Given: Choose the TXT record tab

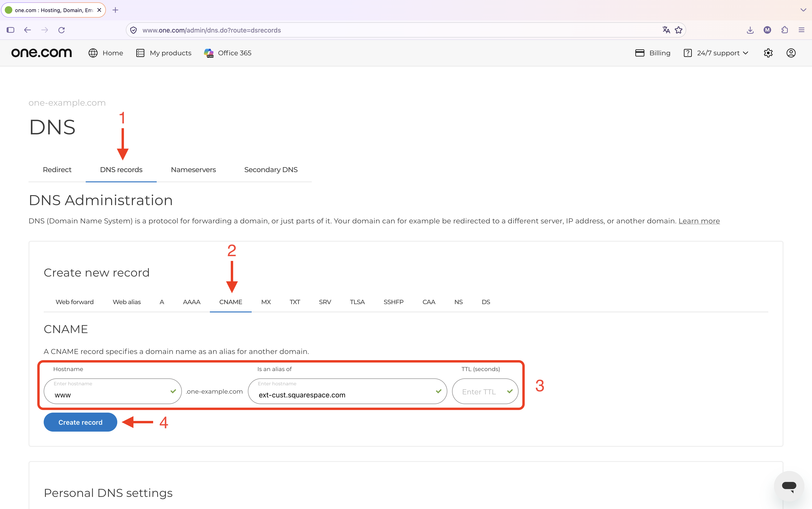Looking at the screenshot, I should coord(295,302).
